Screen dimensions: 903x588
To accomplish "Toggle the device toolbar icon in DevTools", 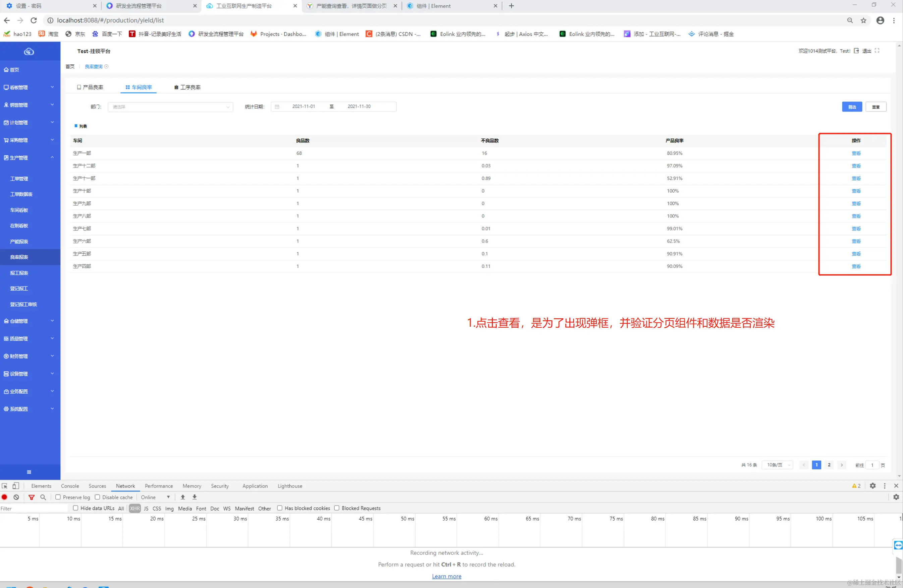I will coord(15,485).
